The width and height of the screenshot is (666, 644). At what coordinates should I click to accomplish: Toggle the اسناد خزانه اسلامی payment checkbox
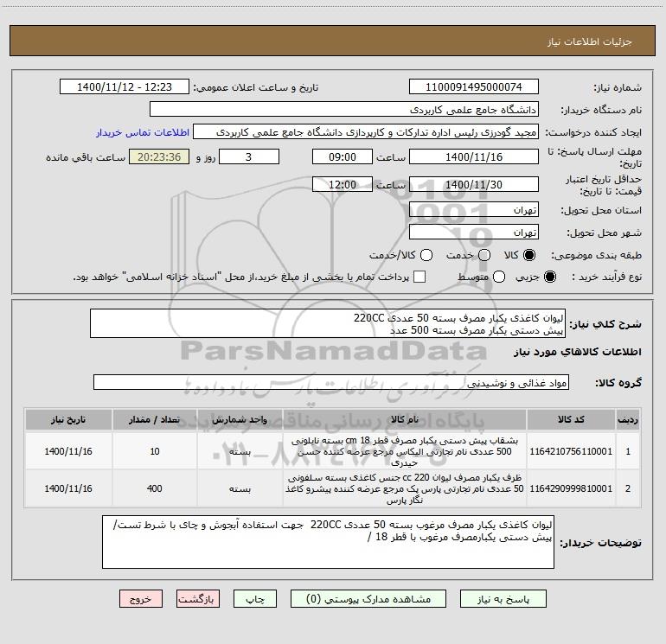(419, 277)
